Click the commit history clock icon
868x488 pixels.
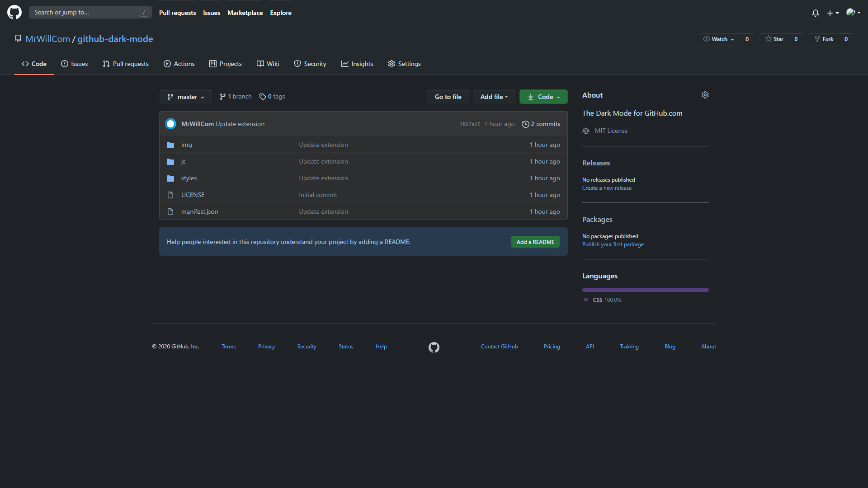coord(524,124)
